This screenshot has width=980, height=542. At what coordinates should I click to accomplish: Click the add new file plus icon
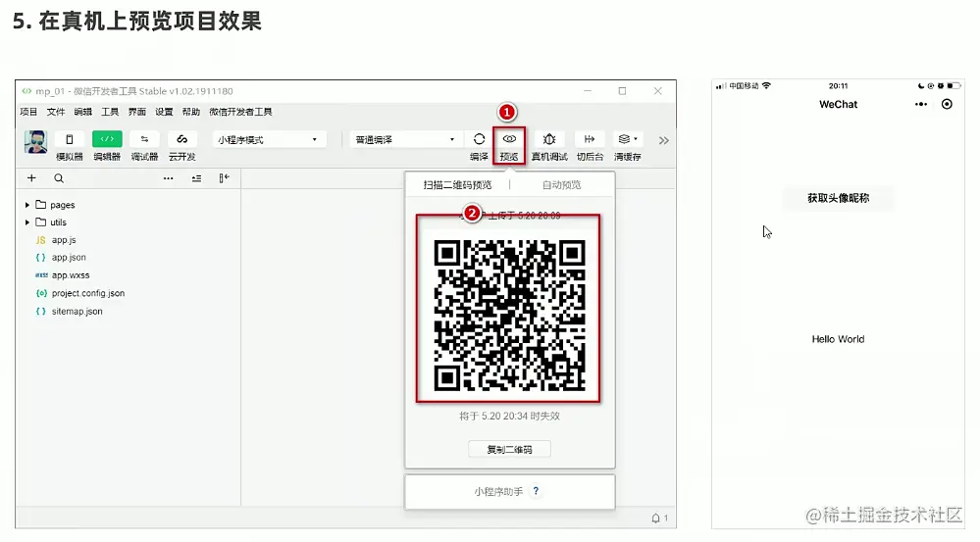31,178
